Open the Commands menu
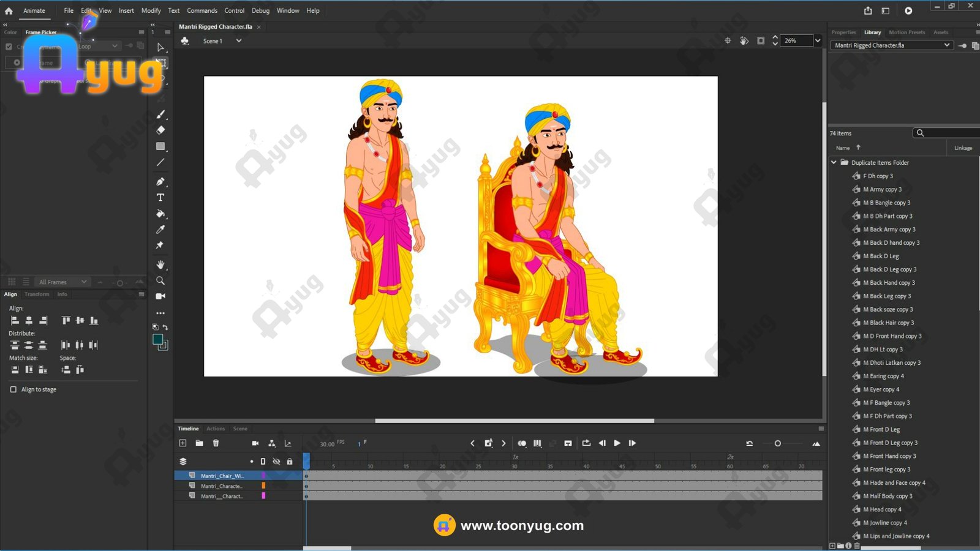The image size is (980, 551). [x=202, y=10]
